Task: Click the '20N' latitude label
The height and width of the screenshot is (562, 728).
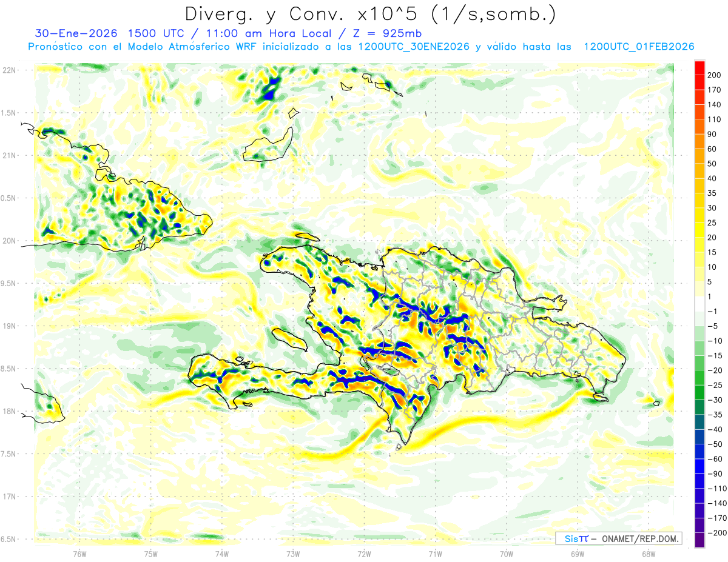Action: coord(10,241)
